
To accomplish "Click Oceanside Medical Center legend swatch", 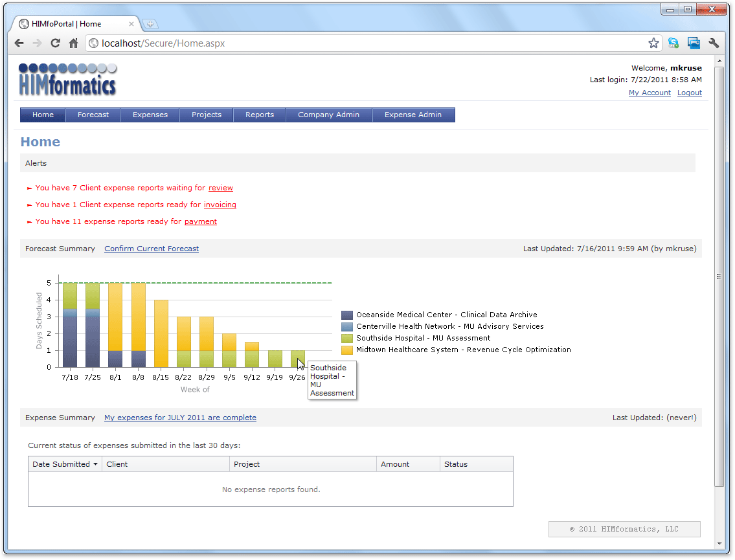I will point(346,315).
